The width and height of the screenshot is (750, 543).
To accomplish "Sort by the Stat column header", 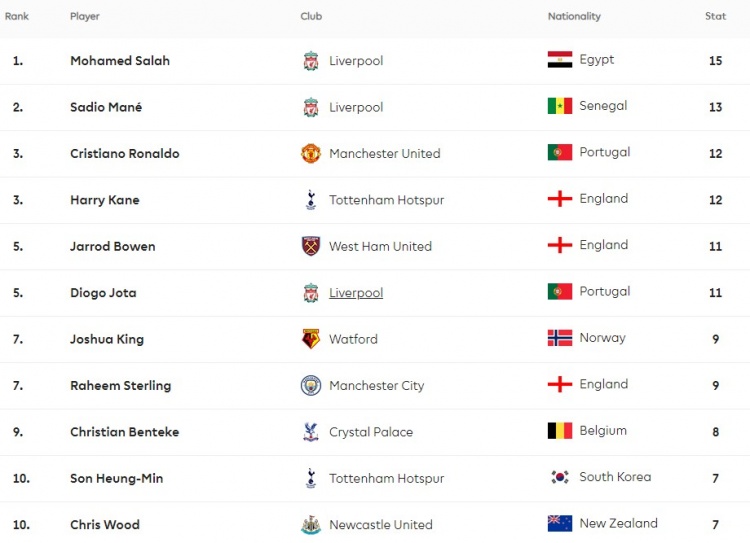I will (x=716, y=16).
